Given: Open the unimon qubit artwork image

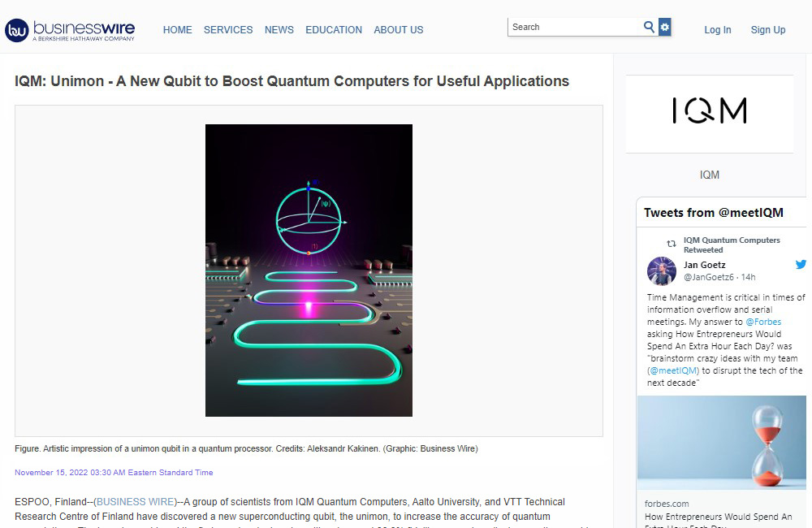Looking at the screenshot, I should [x=309, y=270].
